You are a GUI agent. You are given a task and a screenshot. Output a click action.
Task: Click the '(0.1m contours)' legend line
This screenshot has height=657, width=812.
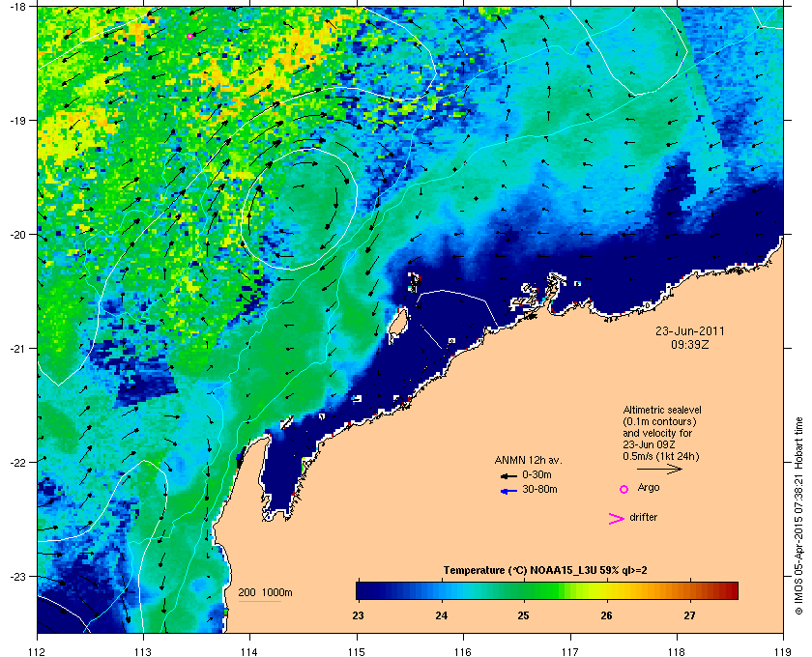tap(659, 421)
